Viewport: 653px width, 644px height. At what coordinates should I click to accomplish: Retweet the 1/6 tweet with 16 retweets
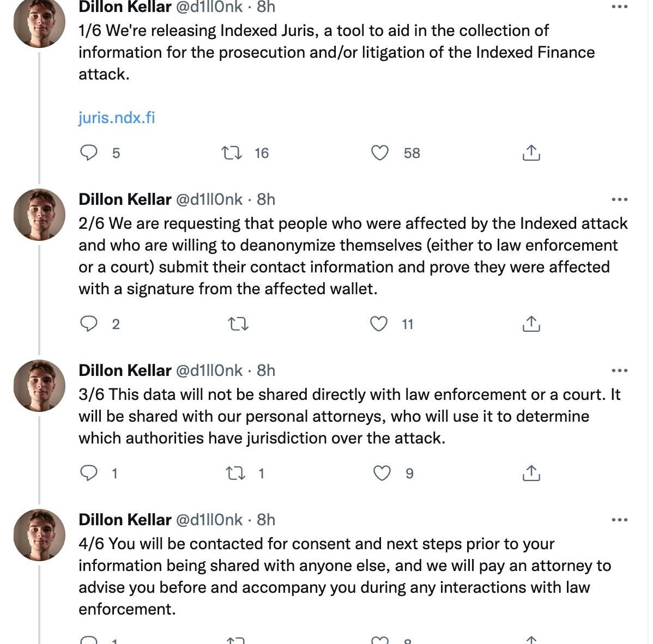tap(232, 153)
